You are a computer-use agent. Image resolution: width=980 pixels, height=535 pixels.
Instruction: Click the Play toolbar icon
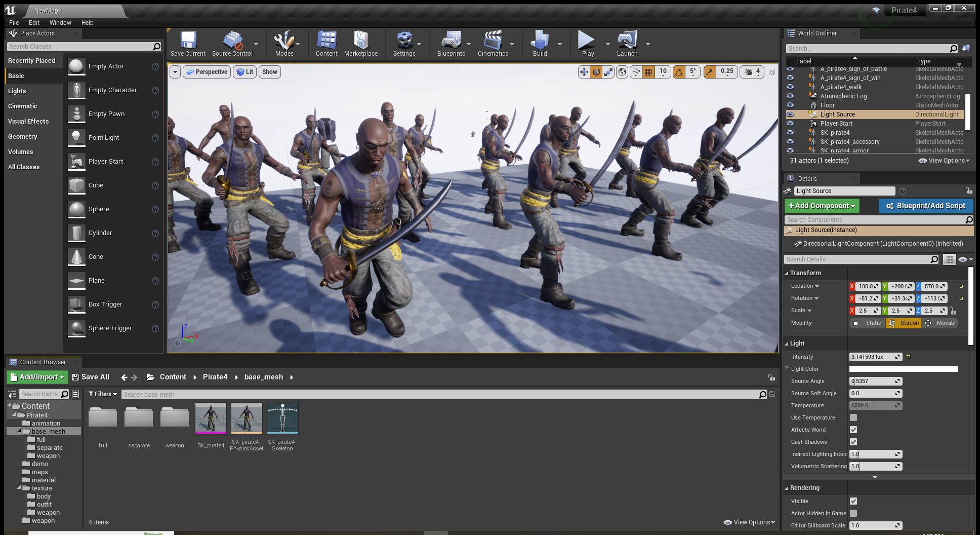pos(588,44)
